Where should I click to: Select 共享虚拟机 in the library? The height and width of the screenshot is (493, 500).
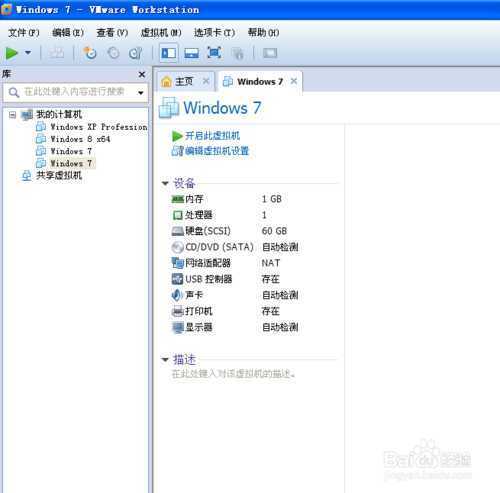pyautogui.click(x=59, y=175)
